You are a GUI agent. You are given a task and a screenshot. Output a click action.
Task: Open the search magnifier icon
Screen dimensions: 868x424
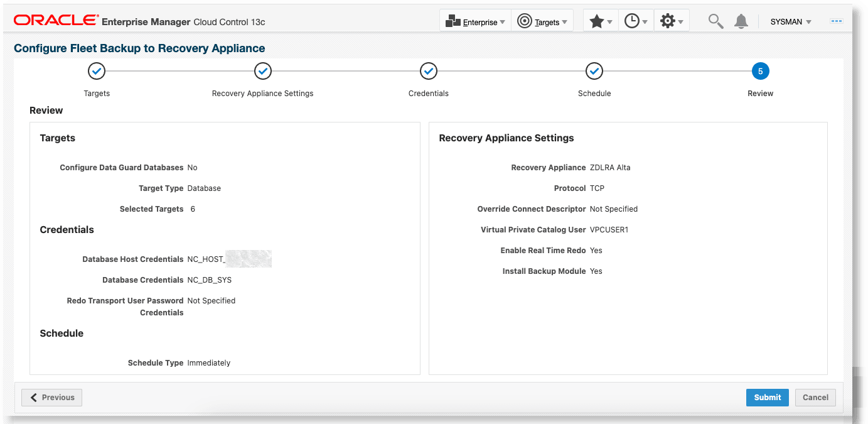click(715, 21)
